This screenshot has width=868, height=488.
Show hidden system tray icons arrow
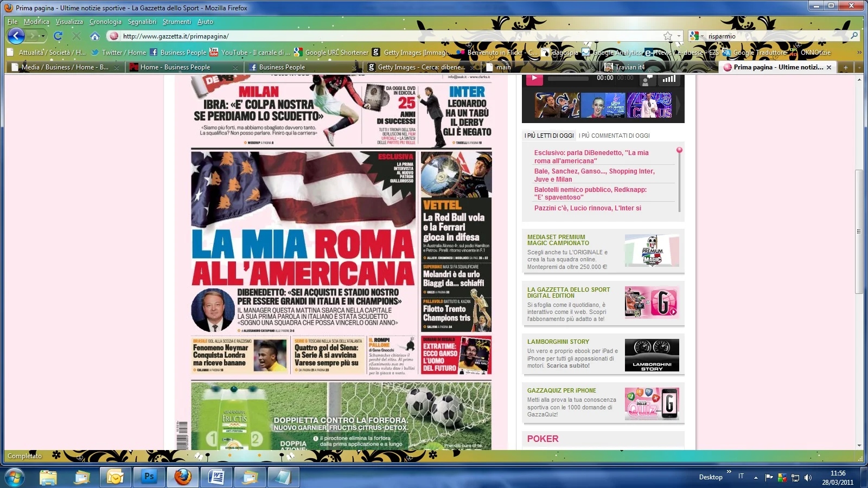pos(756,478)
